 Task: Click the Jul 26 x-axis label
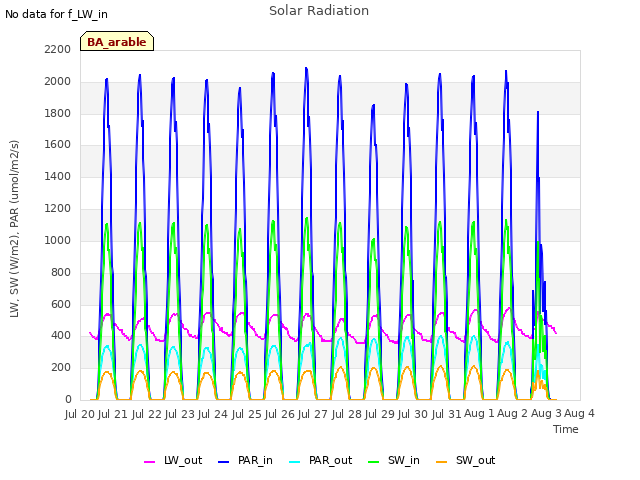coord(280,414)
